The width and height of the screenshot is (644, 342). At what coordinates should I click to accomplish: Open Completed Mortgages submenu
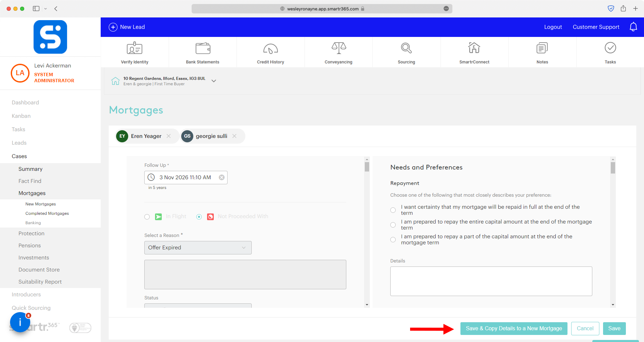[x=47, y=213]
